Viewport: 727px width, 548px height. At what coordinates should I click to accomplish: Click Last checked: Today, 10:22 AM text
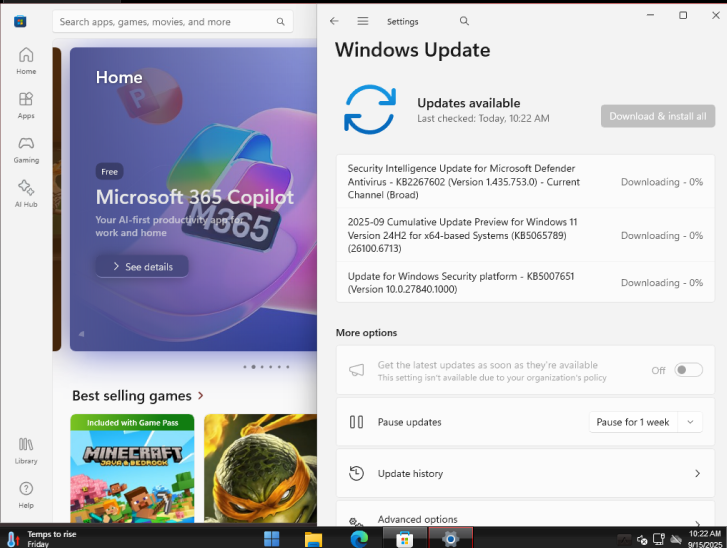click(483, 118)
